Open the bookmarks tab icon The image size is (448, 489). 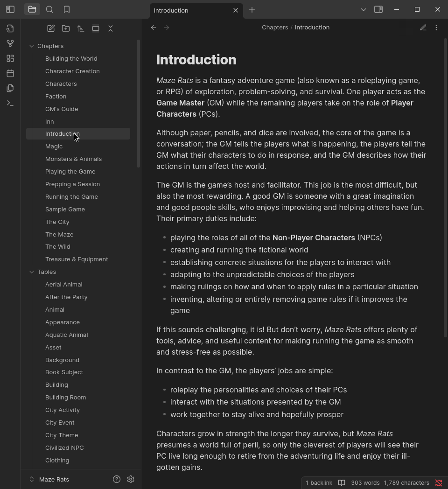click(x=66, y=9)
